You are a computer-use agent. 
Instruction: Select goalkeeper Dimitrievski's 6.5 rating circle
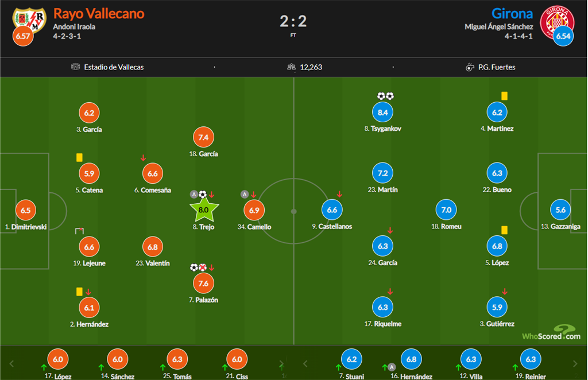pyautogui.click(x=25, y=210)
